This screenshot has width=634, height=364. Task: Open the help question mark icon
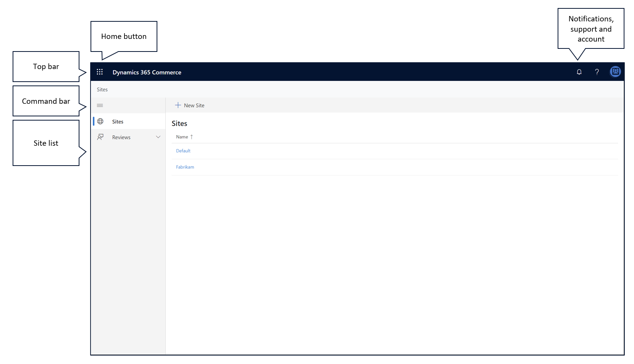(597, 72)
